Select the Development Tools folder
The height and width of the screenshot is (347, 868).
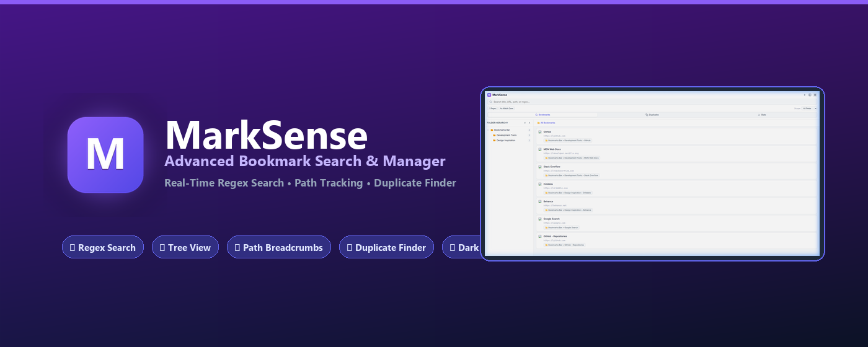512,135
